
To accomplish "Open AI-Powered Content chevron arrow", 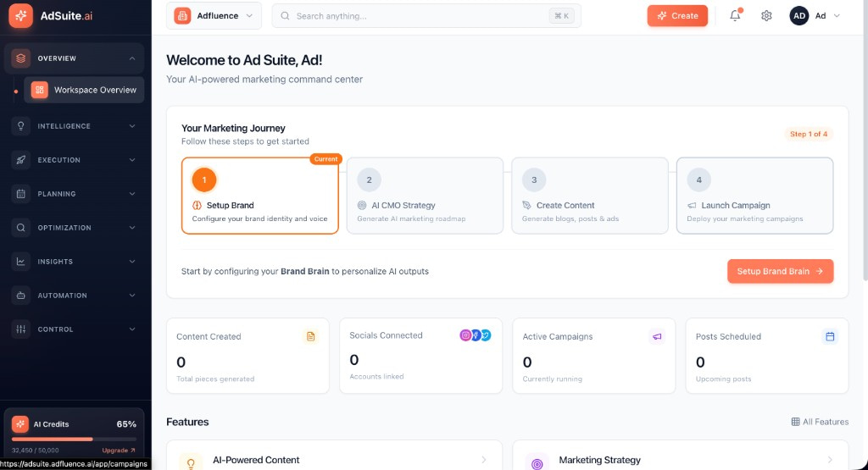I will coord(484,460).
